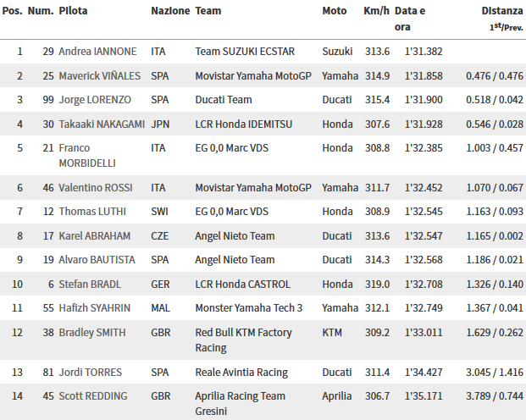Select Scott REDDING rider name
526x420 pixels.
(x=93, y=396)
